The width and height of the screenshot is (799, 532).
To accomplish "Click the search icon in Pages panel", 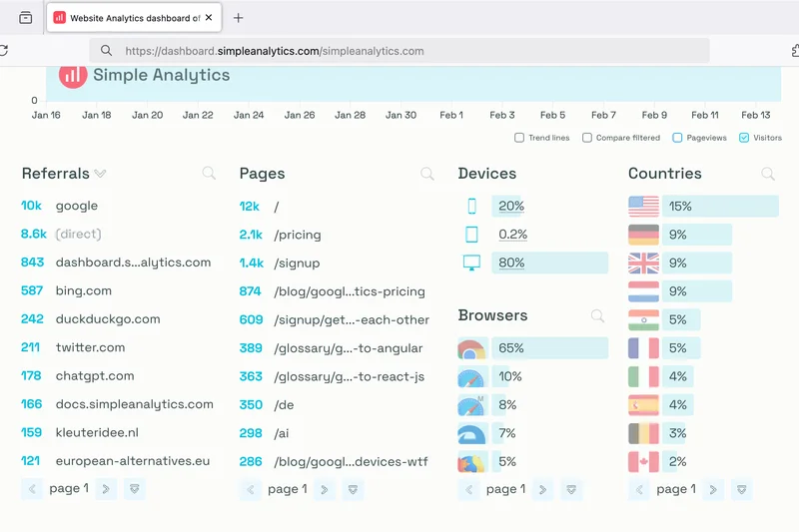I will pos(427,174).
